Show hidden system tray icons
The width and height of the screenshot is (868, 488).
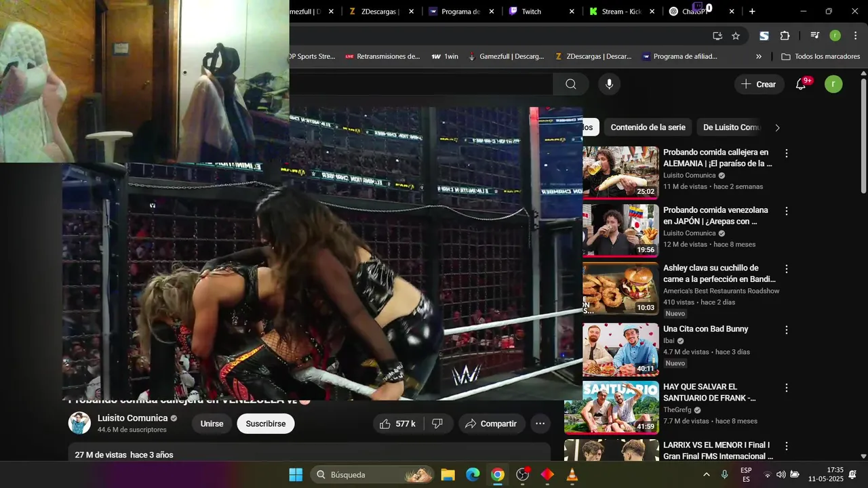[707, 474]
